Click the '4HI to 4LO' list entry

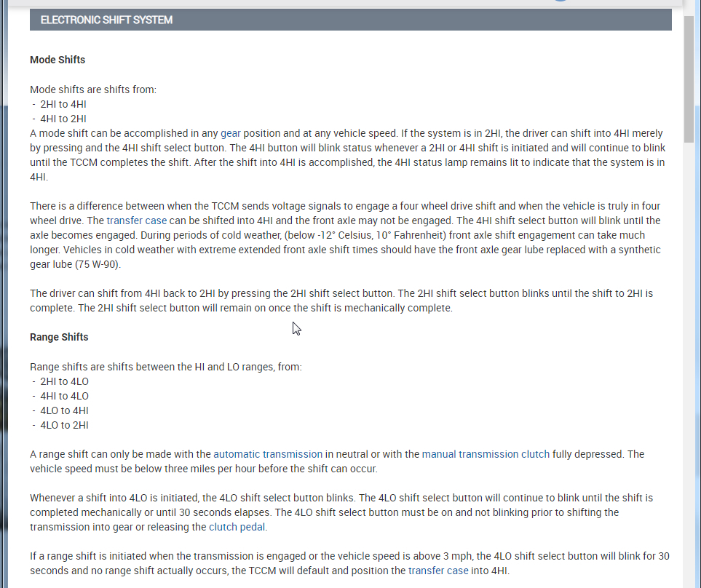pos(64,396)
